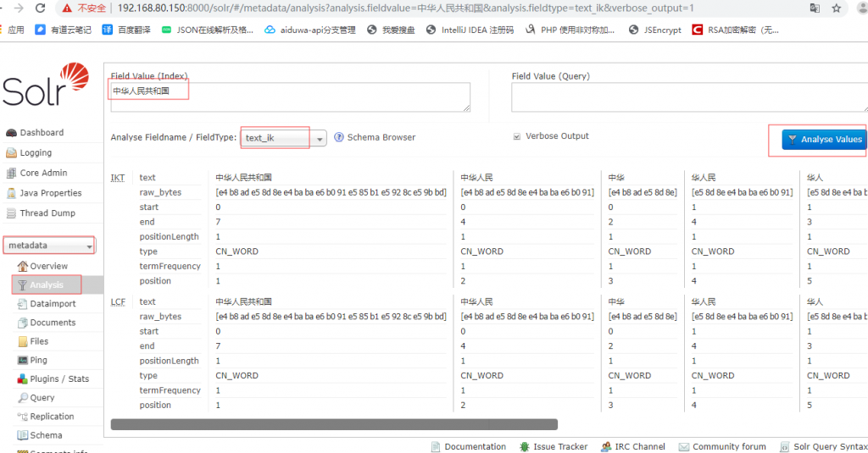Click the 华人民 token in LCF text row

click(x=704, y=302)
